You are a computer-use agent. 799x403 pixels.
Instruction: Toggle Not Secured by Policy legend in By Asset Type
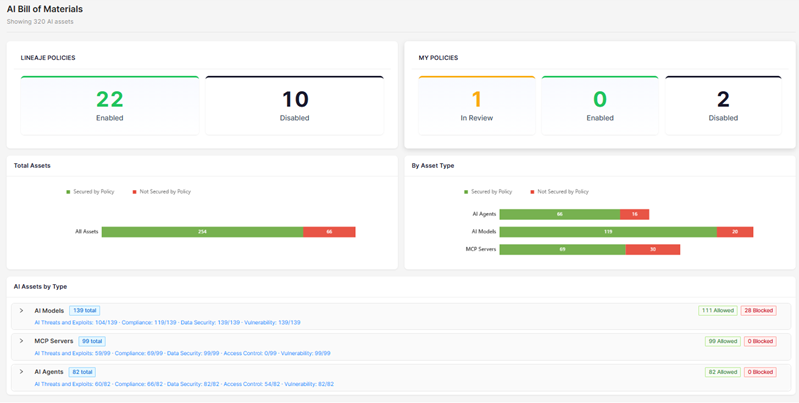coord(559,191)
